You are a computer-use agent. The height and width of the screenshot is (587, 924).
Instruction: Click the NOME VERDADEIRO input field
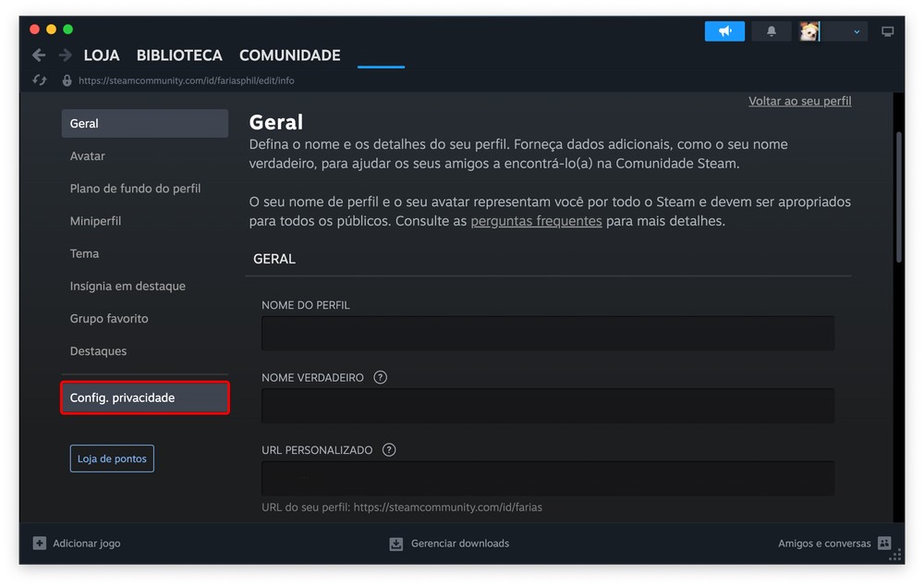(x=548, y=406)
